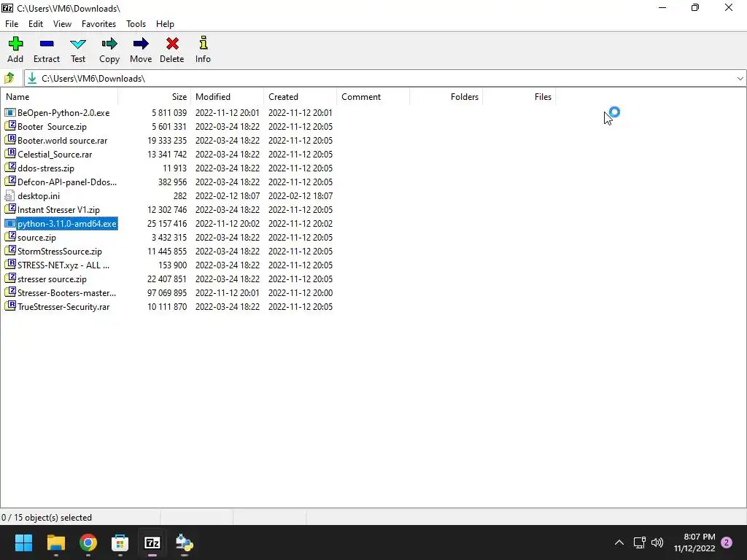Click the Celestial_Source.rar archive icon
This screenshot has height=560, width=747.
pos(9,155)
